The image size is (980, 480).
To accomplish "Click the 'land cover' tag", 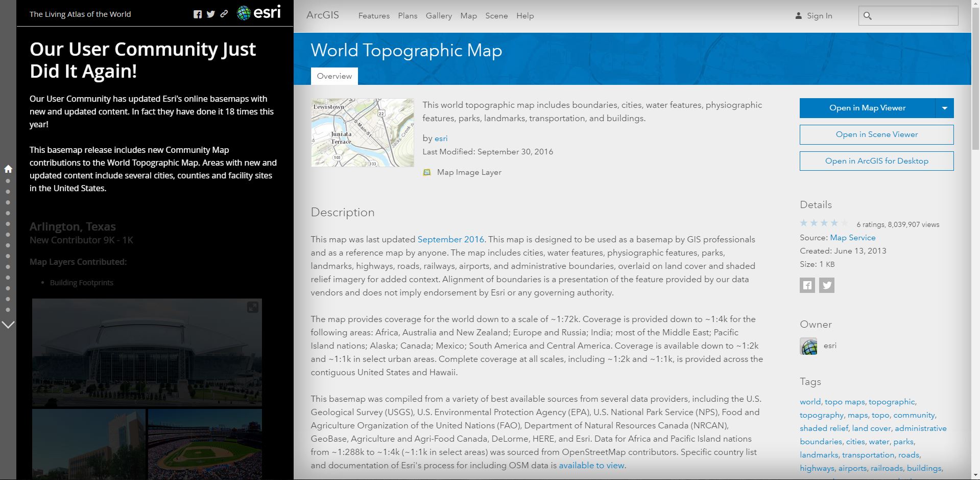I will pos(871,428).
